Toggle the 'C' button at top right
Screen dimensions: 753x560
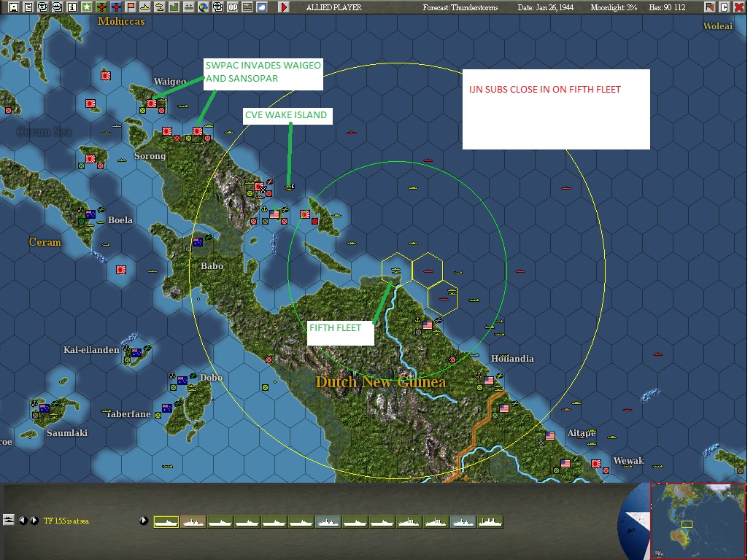coord(724,7)
